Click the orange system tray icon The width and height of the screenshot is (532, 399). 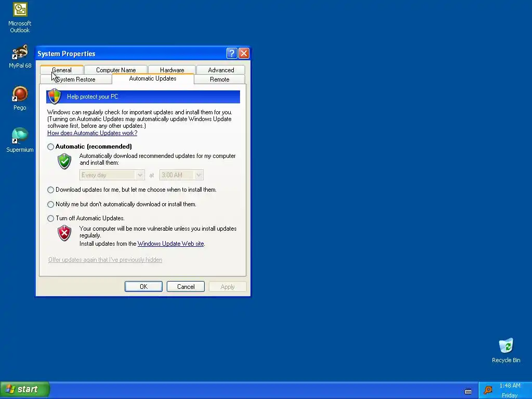488,390
